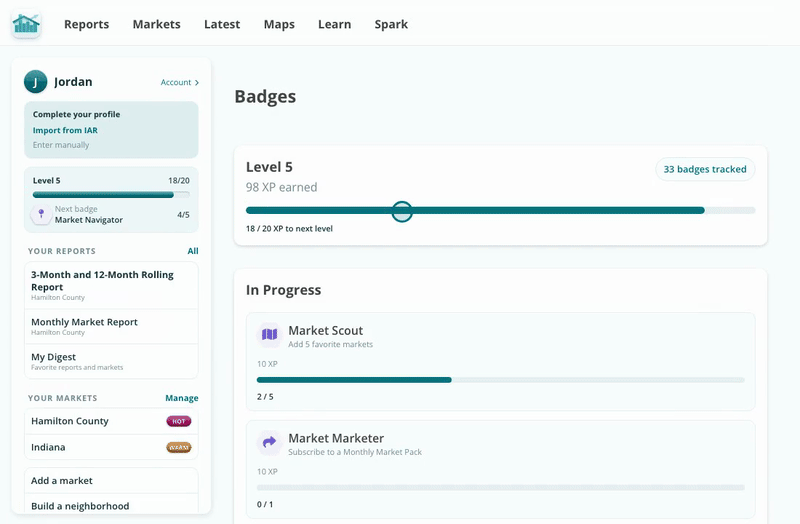Click the 33 badges tracked pill

coord(705,169)
